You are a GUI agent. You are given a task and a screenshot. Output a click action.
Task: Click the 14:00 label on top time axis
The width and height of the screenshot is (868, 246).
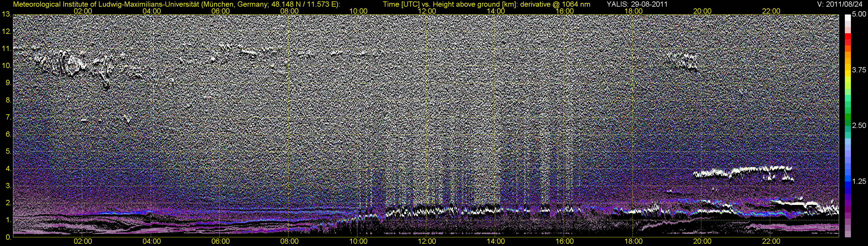click(496, 11)
